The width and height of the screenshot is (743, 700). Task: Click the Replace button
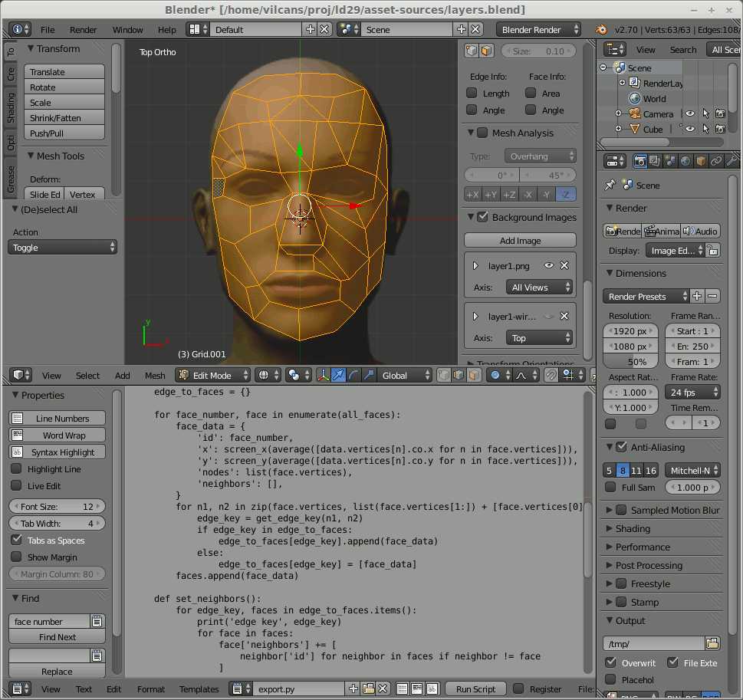57,671
